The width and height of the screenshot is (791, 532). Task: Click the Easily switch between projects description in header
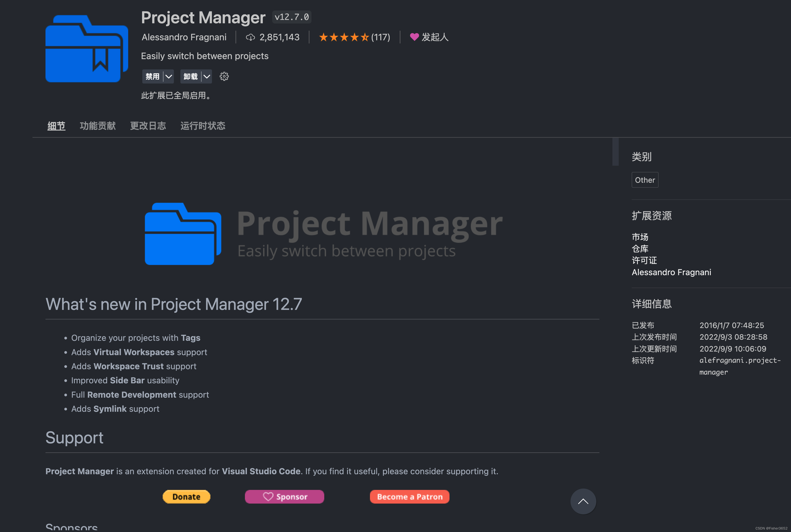click(x=205, y=56)
